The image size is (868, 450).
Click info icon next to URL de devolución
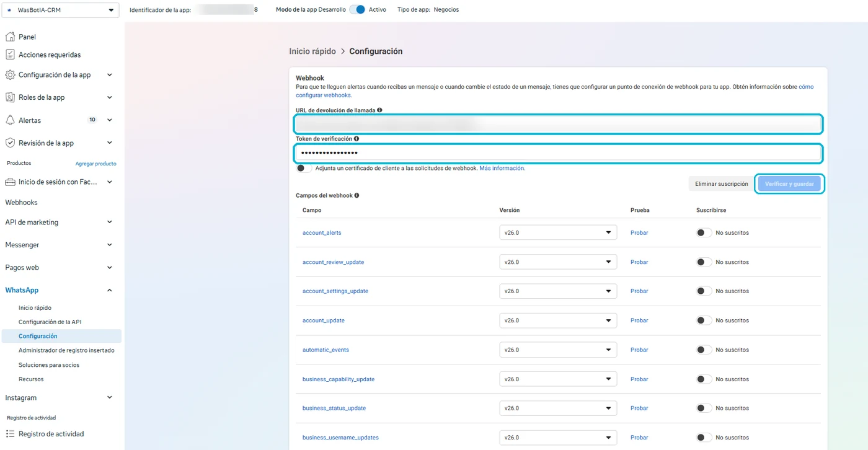click(x=379, y=110)
